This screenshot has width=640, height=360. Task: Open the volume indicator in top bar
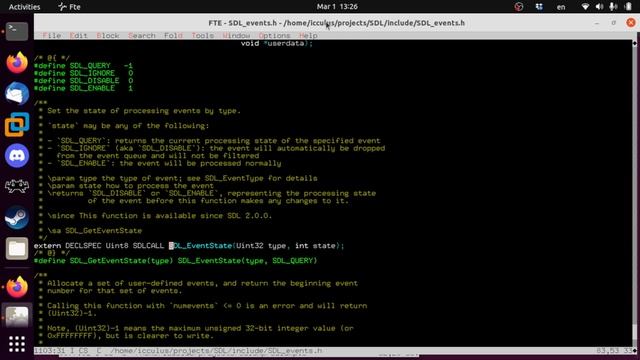click(x=599, y=7)
